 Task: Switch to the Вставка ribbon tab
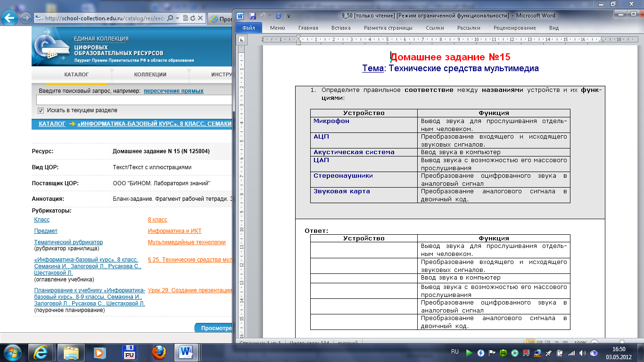(341, 28)
